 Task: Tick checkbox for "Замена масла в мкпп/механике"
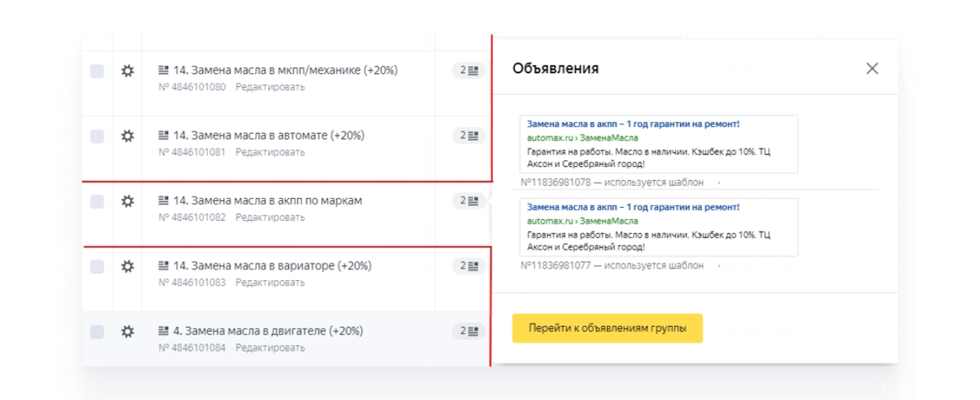[x=97, y=71]
